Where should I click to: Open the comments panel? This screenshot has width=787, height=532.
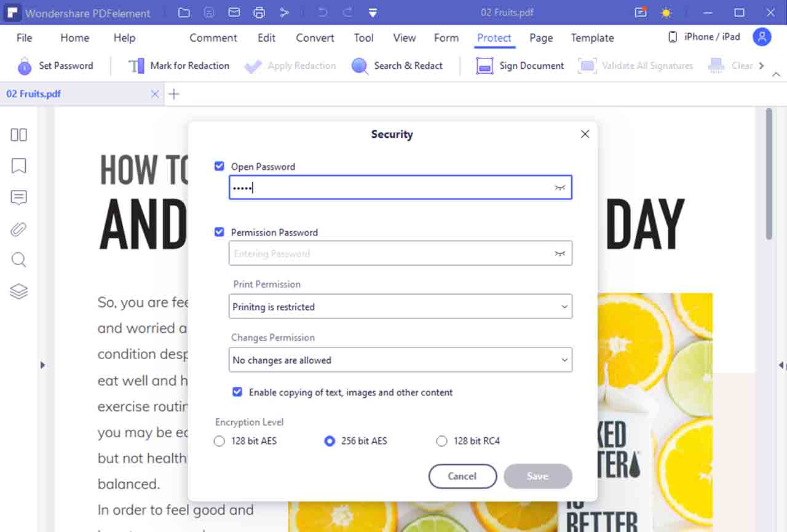(18, 197)
